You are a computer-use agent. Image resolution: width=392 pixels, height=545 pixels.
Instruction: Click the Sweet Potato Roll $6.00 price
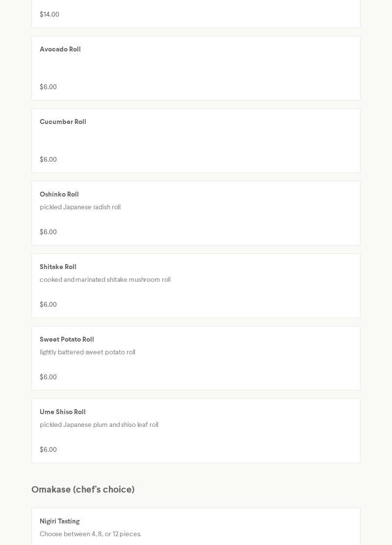coord(48,377)
